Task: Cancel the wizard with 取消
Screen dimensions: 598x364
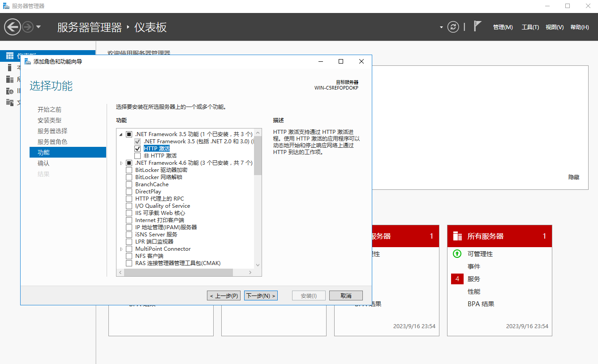Action: click(x=346, y=296)
